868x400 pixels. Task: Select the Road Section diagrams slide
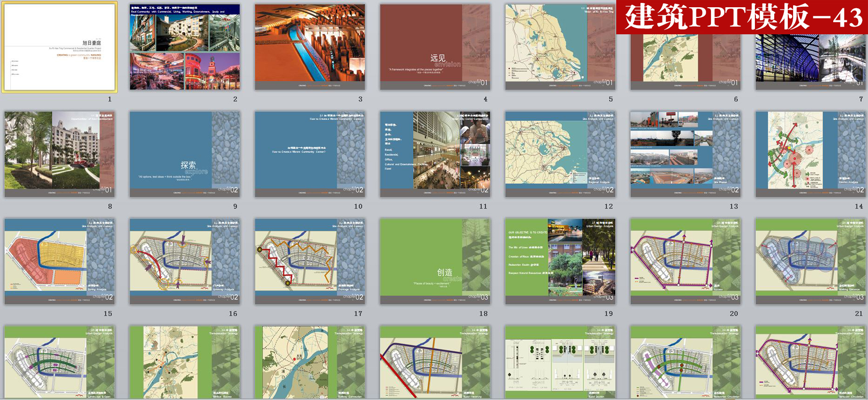coord(560,362)
